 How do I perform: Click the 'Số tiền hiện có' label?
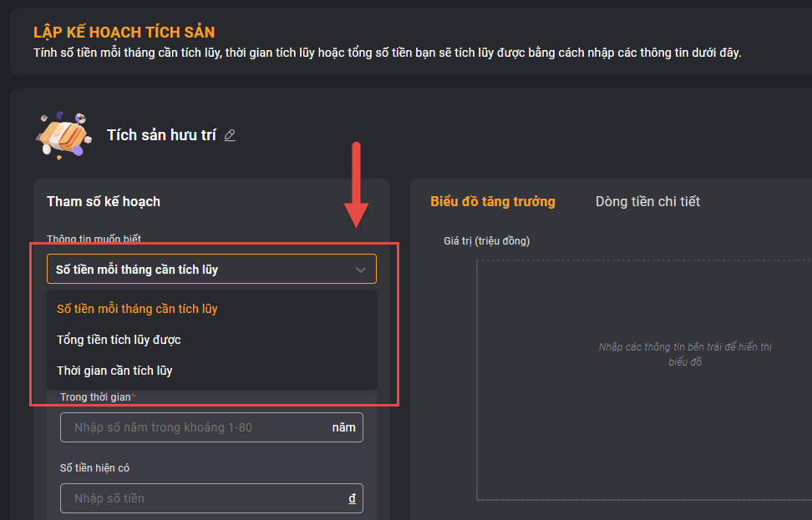pos(94,467)
